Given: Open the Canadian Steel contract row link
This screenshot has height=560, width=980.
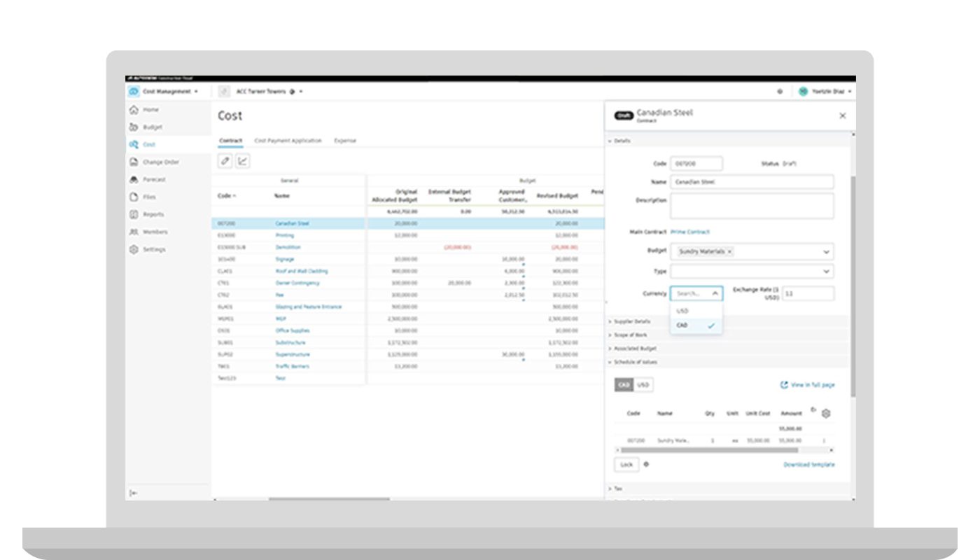Looking at the screenshot, I should (x=292, y=224).
